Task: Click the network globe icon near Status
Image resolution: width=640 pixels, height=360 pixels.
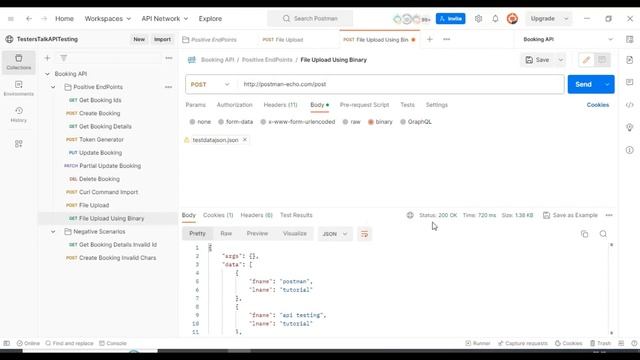Action: pos(410,215)
